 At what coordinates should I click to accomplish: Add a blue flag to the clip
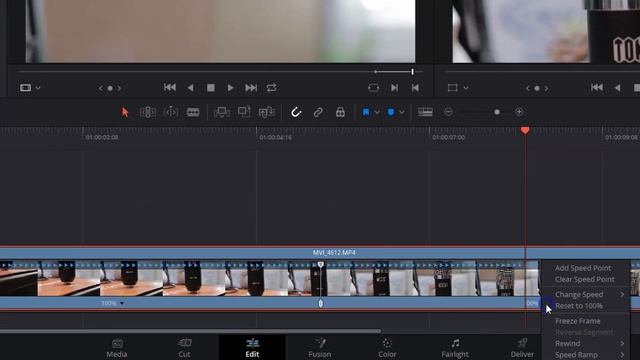coord(366,112)
